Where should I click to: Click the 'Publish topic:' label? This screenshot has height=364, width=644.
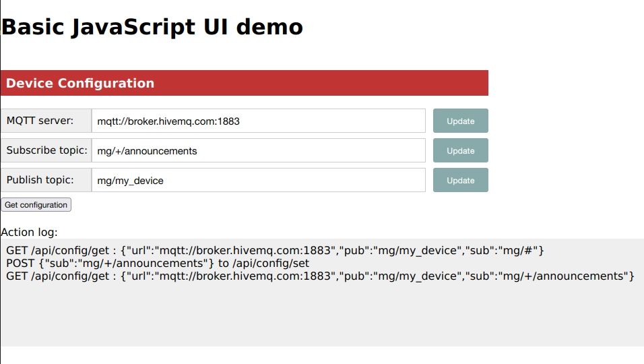pos(40,179)
